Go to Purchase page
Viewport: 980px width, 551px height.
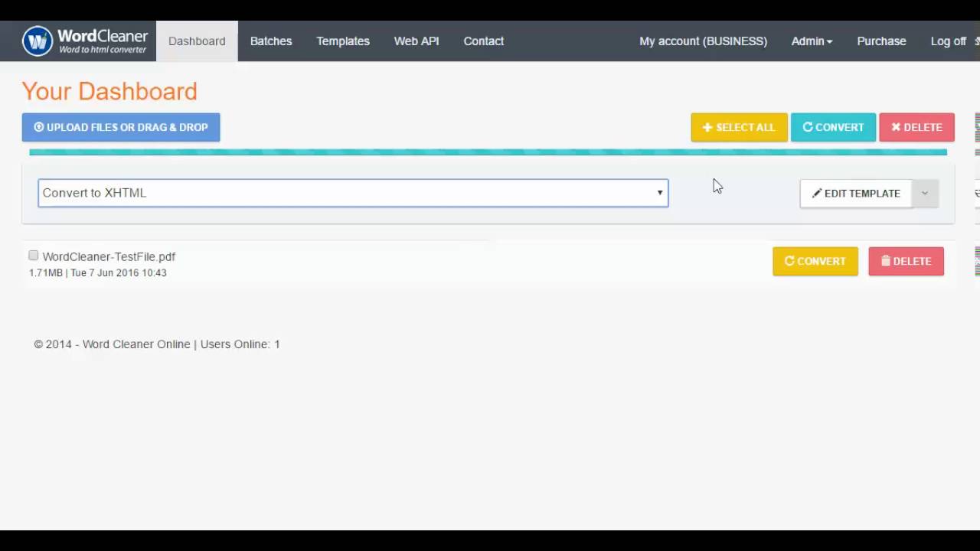[x=881, y=41]
